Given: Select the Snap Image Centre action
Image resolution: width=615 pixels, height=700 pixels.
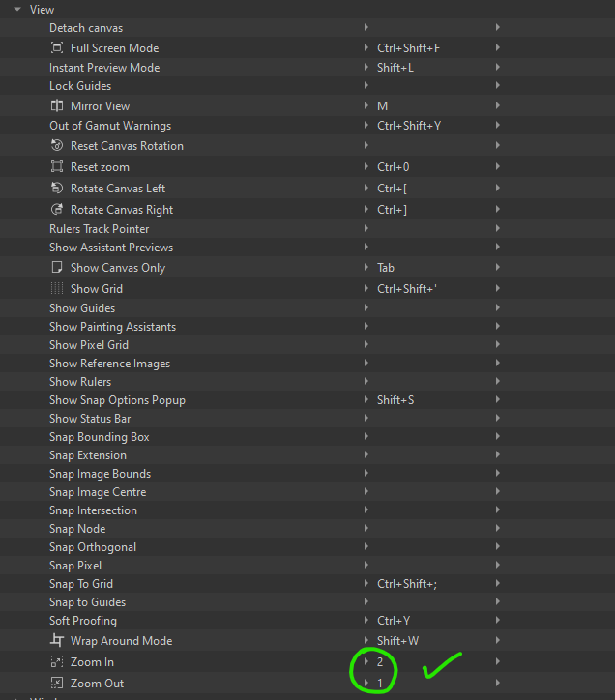Looking at the screenshot, I should coord(98,492).
